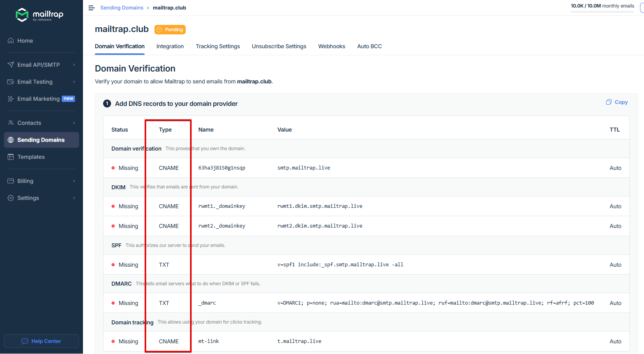This screenshot has height=354, width=644.
Task: Expand the Settings submenu chevron
Action: (74, 198)
